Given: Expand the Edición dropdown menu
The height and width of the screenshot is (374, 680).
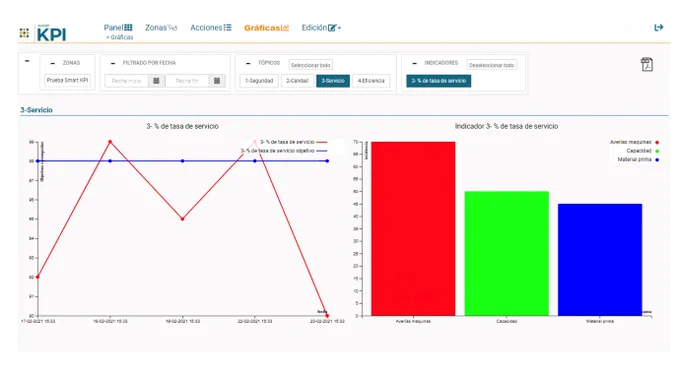Looking at the screenshot, I should (x=321, y=27).
